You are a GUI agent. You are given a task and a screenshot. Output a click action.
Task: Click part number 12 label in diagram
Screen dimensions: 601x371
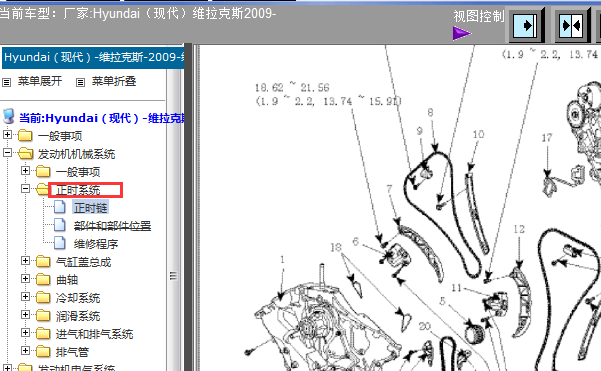519,229
